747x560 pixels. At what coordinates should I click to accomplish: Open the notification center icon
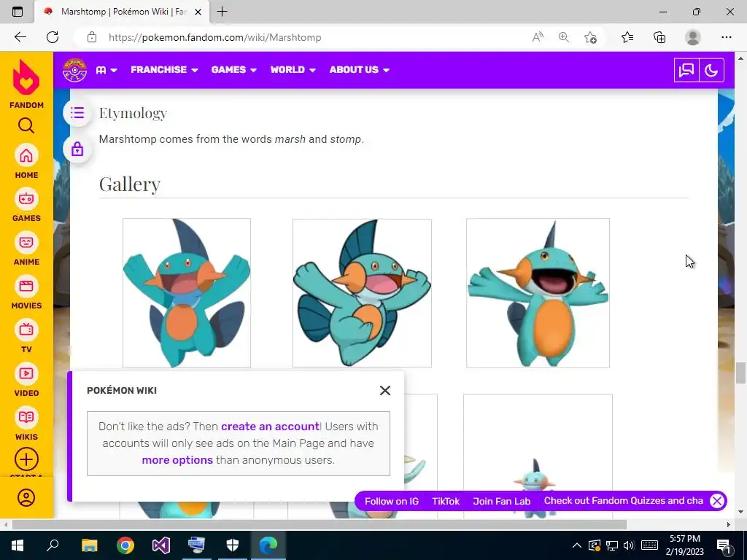click(724, 545)
